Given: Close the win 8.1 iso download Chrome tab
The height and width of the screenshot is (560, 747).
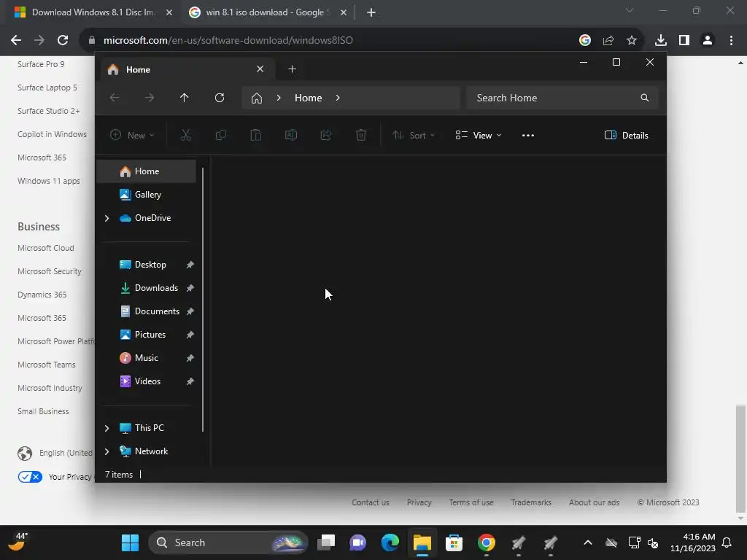Looking at the screenshot, I should click(344, 12).
